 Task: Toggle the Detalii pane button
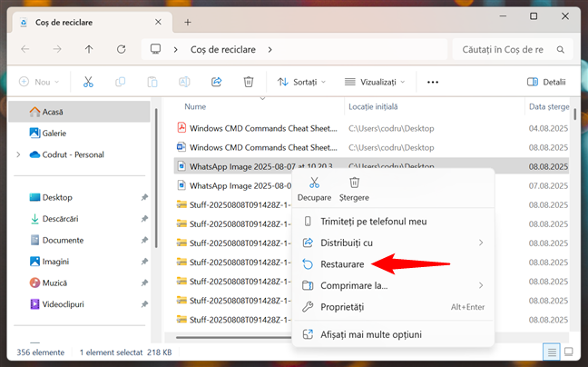point(546,82)
